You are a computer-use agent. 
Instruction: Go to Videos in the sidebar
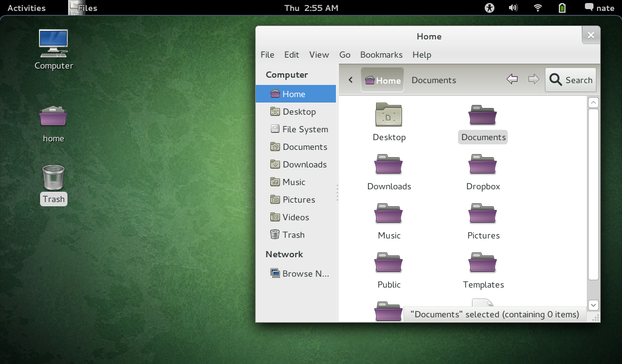tap(296, 217)
